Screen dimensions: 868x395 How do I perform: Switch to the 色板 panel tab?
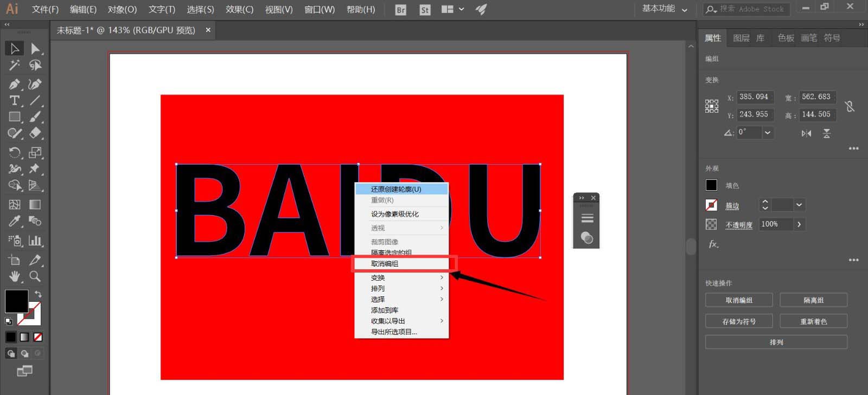(786, 38)
